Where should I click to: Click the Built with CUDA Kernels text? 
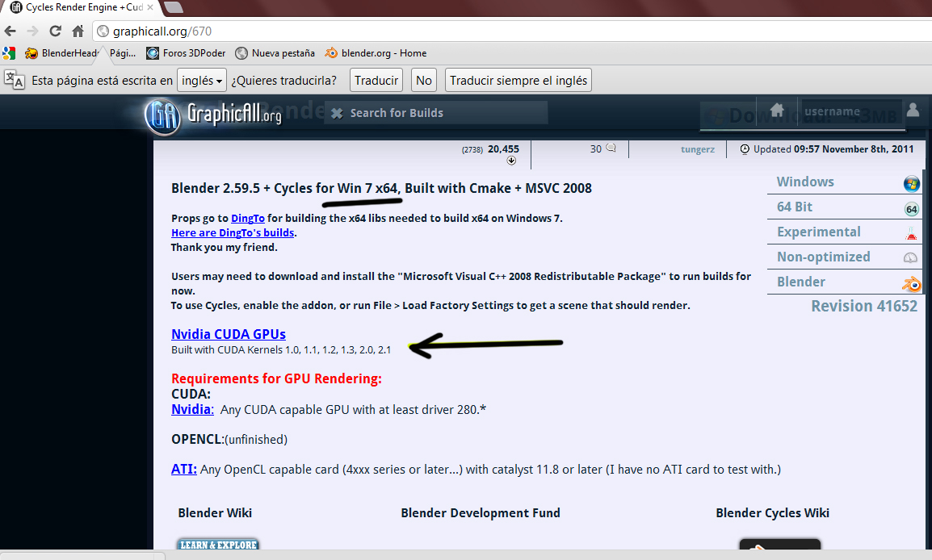click(281, 349)
